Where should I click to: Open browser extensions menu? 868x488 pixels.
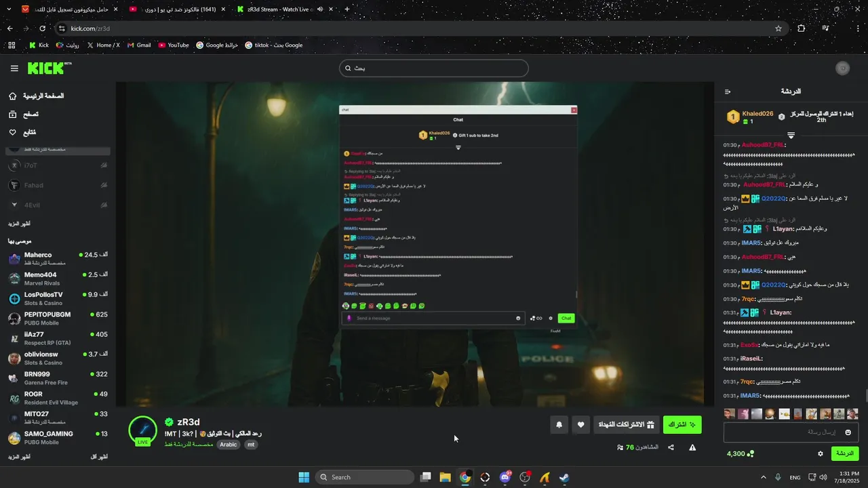tap(802, 28)
